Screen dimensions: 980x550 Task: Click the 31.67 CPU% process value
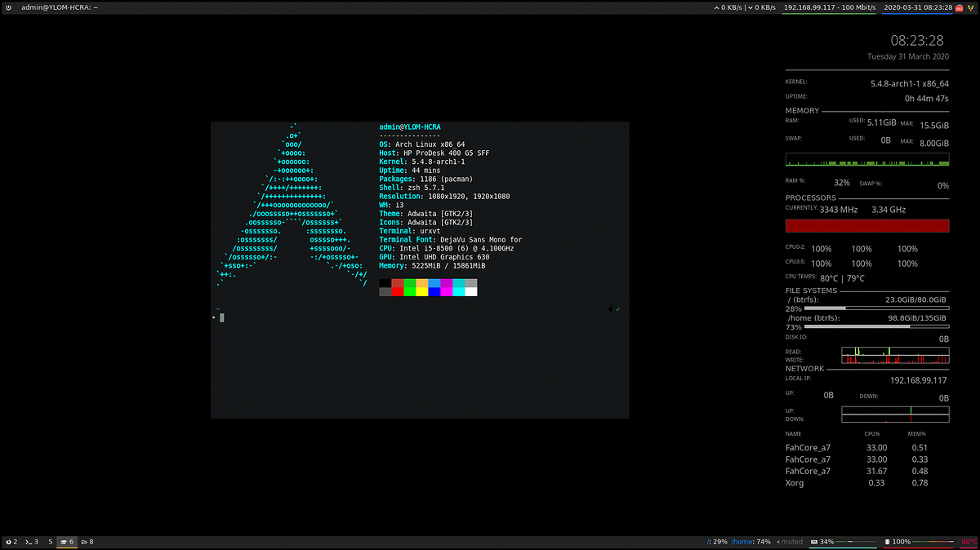875,471
